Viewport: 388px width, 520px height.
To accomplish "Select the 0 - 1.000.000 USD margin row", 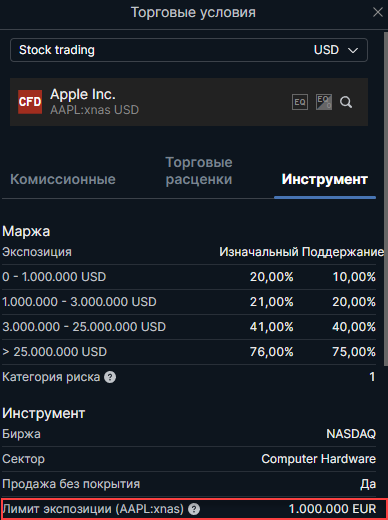I will (189, 277).
